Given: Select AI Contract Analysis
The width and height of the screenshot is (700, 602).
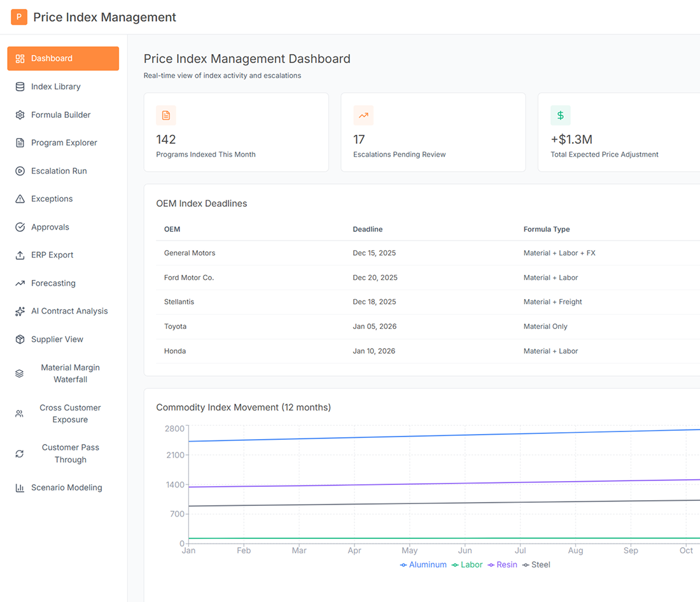Looking at the screenshot, I should pos(63,311).
